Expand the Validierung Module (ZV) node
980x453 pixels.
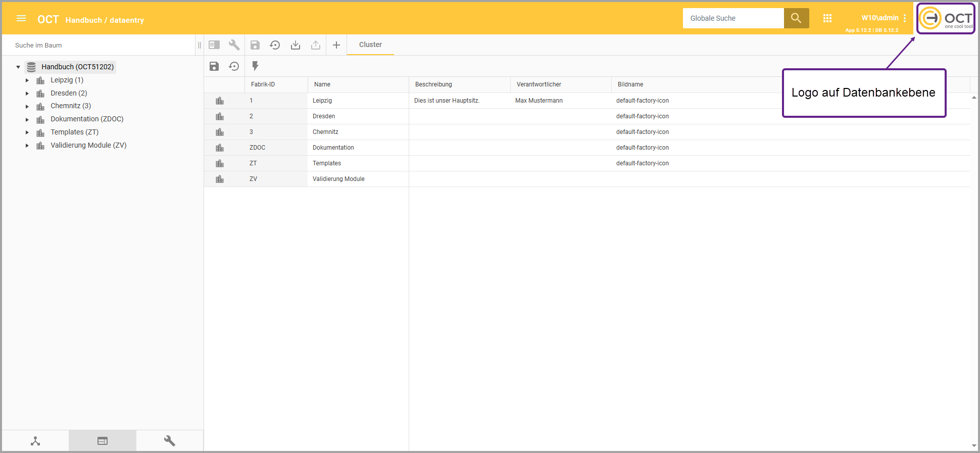click(27, 146)
